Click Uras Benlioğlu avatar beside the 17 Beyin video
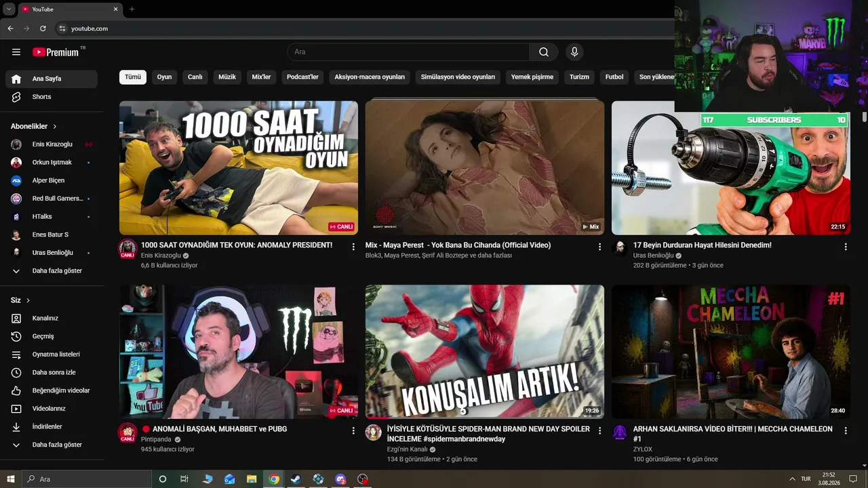The image size is (868, 488). pyautogui.click(x=620, y=248)
